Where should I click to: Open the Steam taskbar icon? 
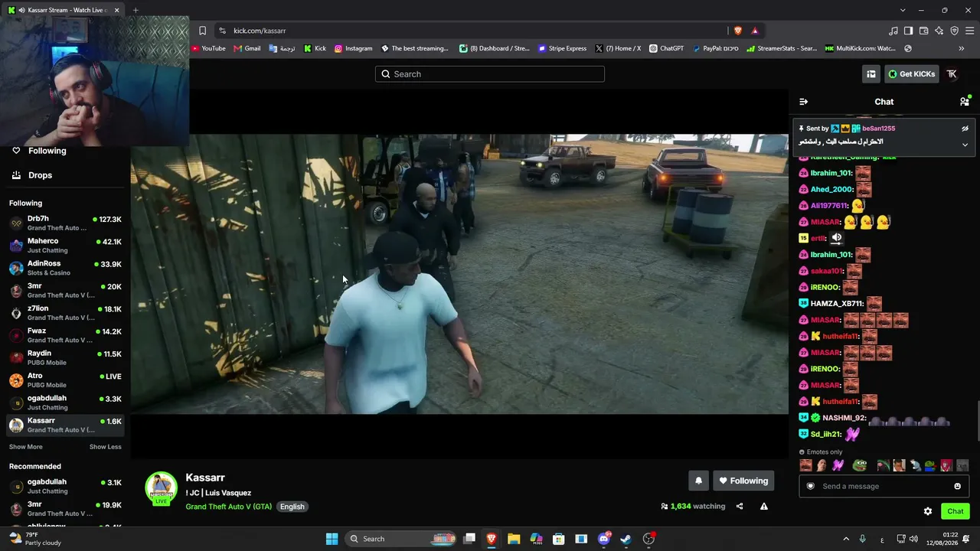click(626, 539)
